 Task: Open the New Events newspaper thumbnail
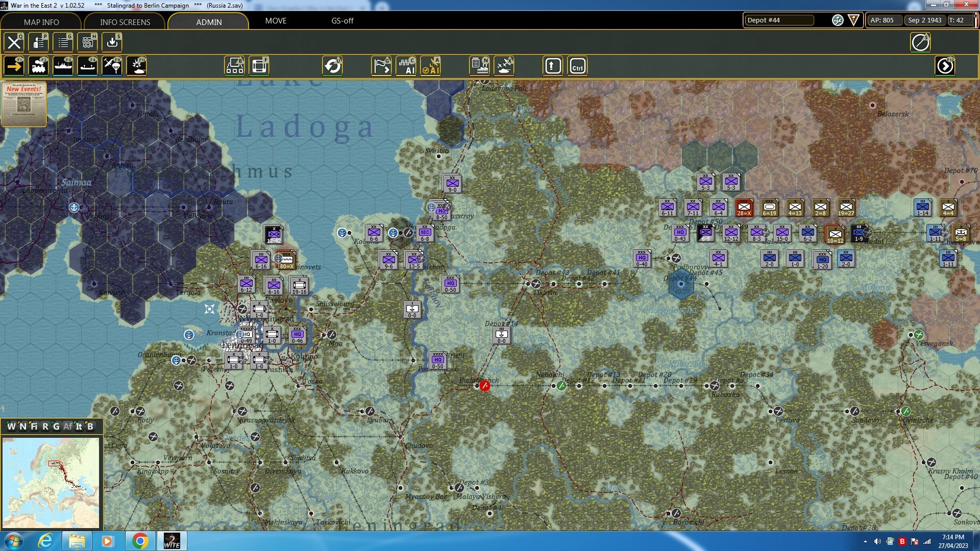coord(23,104)
